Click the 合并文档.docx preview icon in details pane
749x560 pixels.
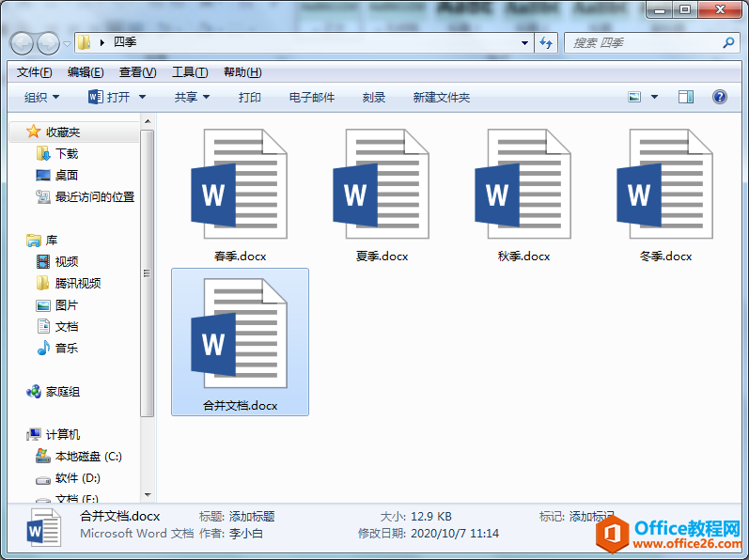(43, 527)
